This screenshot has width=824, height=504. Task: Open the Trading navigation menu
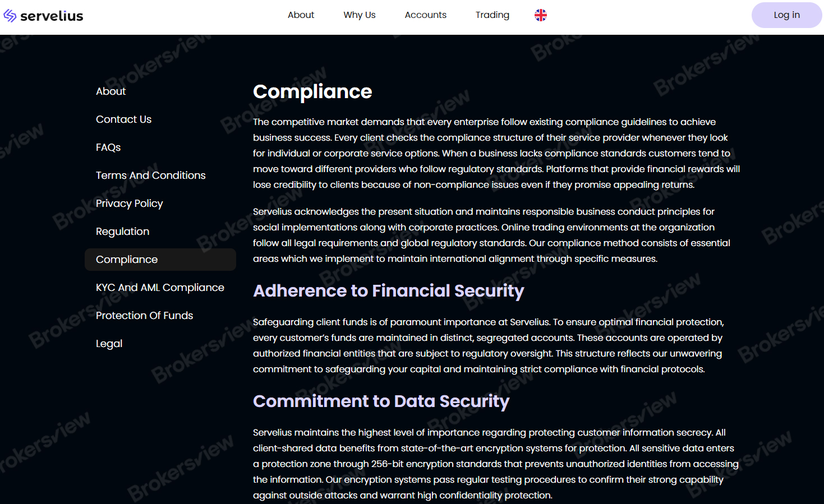(492, 15)
